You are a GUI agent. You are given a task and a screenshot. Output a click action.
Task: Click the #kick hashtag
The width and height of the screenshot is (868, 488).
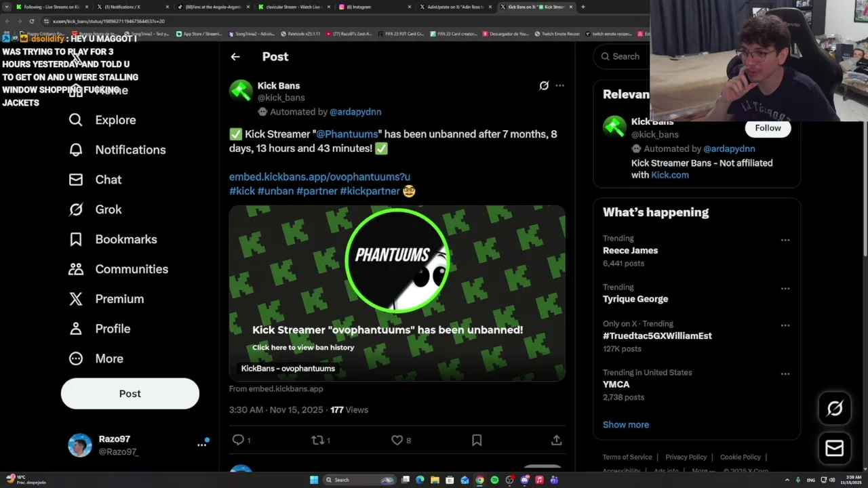click(x=242, y=191)
